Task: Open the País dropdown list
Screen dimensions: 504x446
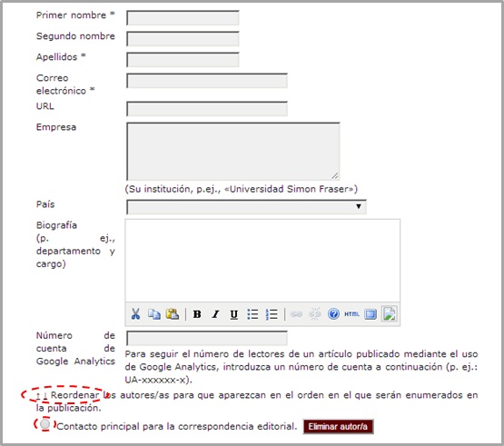Action: click(246, 207)
